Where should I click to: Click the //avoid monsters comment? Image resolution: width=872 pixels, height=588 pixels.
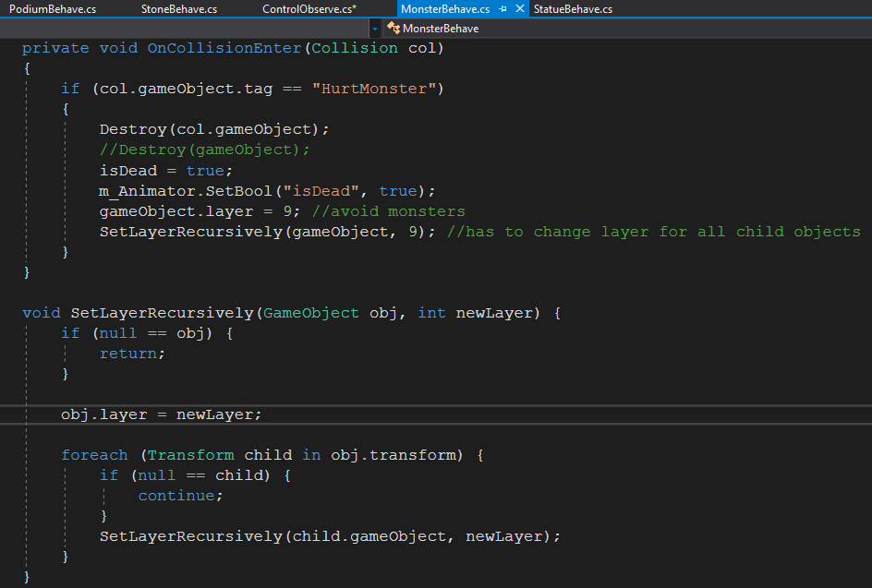(x=388, y=211)
